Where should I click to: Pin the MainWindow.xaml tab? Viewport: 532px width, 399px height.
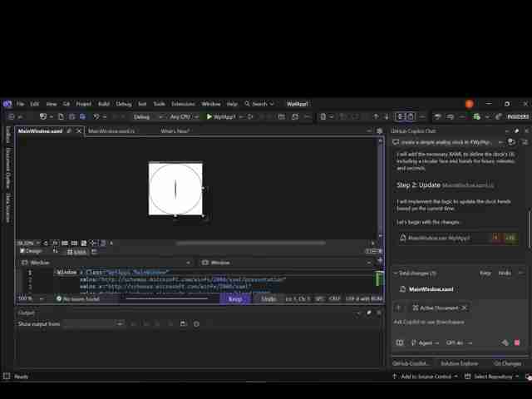pos(69,131)
